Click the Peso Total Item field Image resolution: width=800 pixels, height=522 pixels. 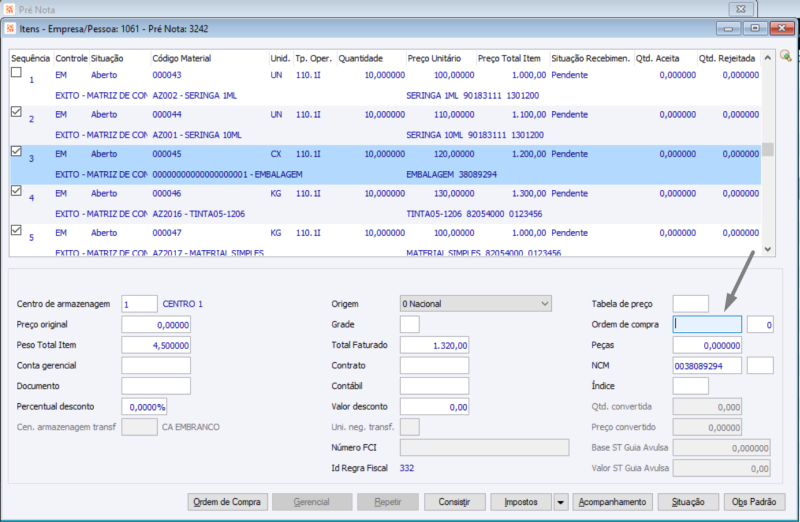[156, 345]
